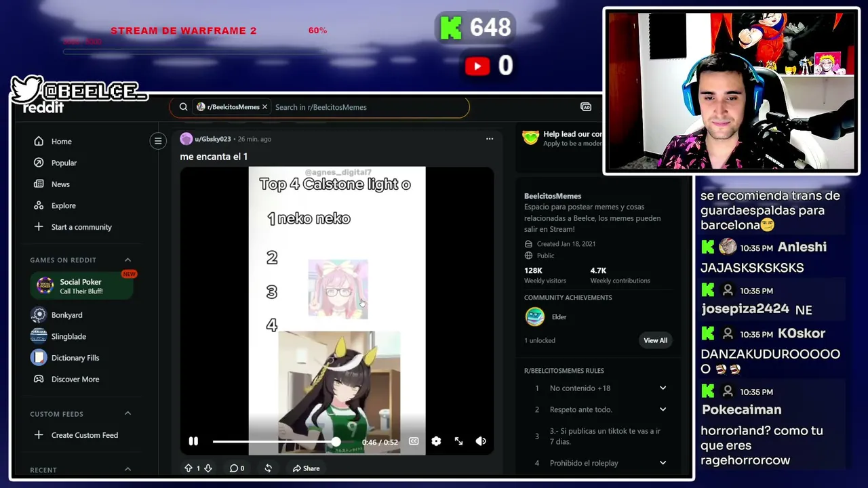Viewport: 868px width, 488px height.
Task: Open the u/Gbsky023 user avatar
Action: 186,139
